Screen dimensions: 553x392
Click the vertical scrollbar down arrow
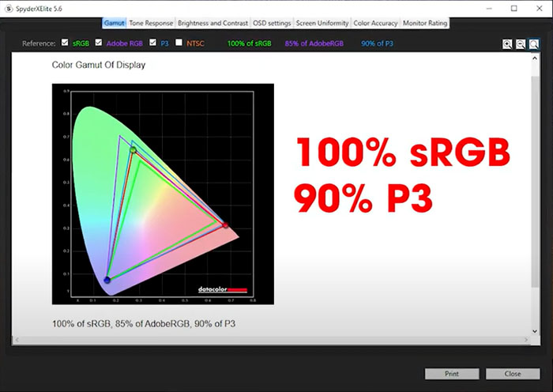click(x=535, y=331)
